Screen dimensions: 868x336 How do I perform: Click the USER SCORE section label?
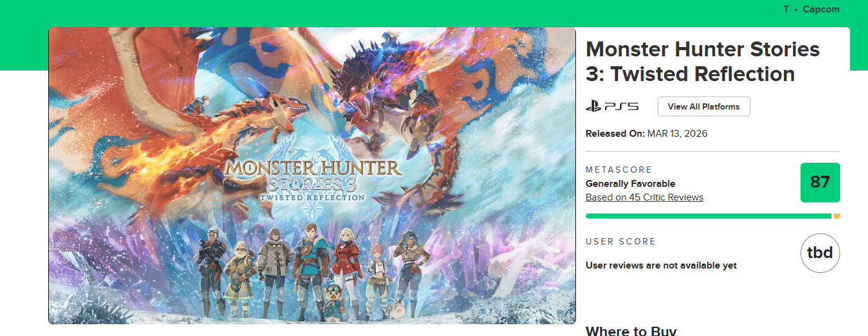pos(621,241)
